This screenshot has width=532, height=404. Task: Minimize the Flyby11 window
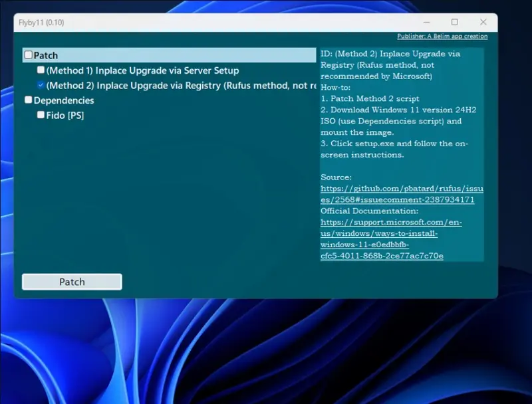(426, 22)
